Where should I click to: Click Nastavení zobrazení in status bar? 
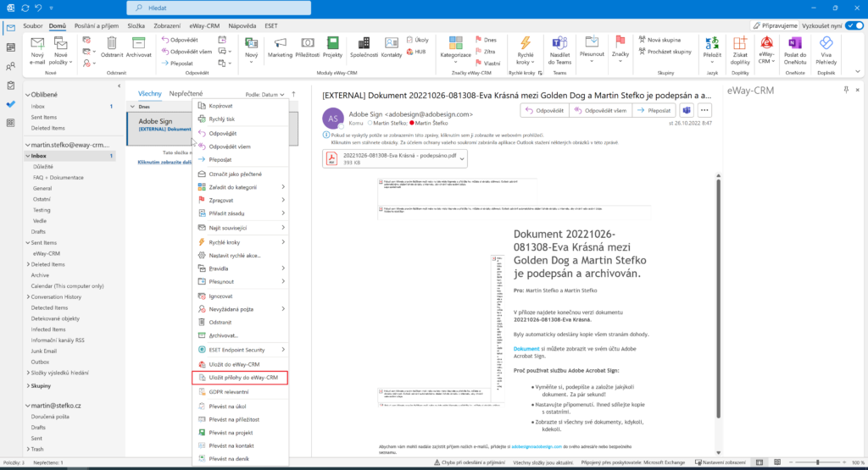point(721,462)
